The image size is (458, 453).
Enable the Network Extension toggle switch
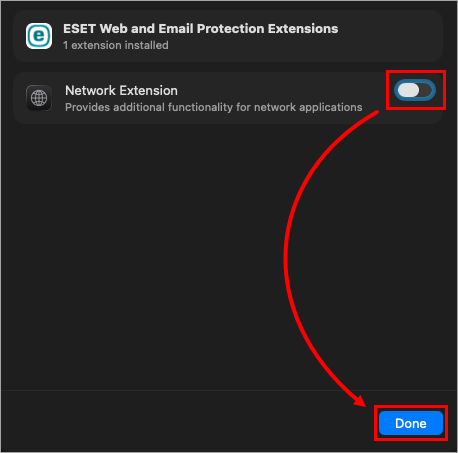click(x=415, y=90)
